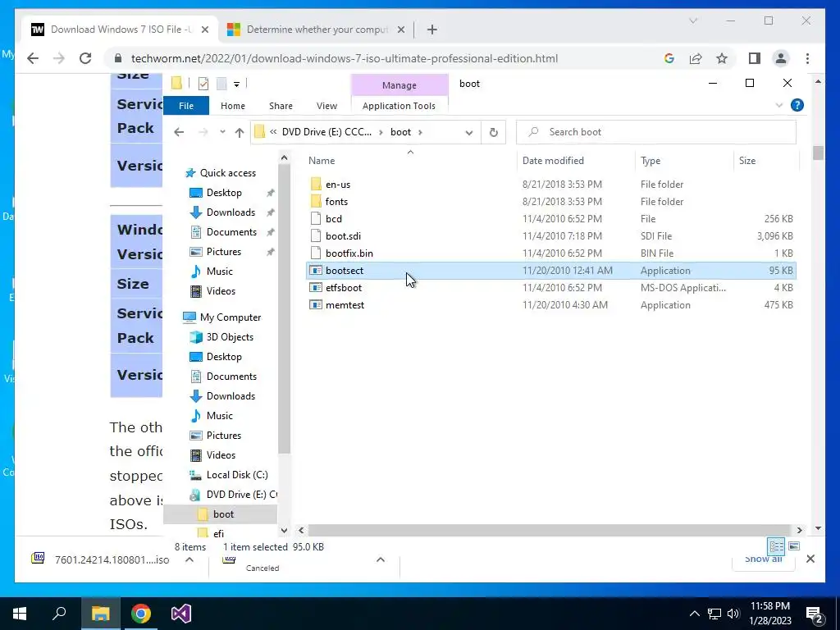Sort by Type column header
The width and height of the screenshot is (840, 630).
tap(651, 160)
